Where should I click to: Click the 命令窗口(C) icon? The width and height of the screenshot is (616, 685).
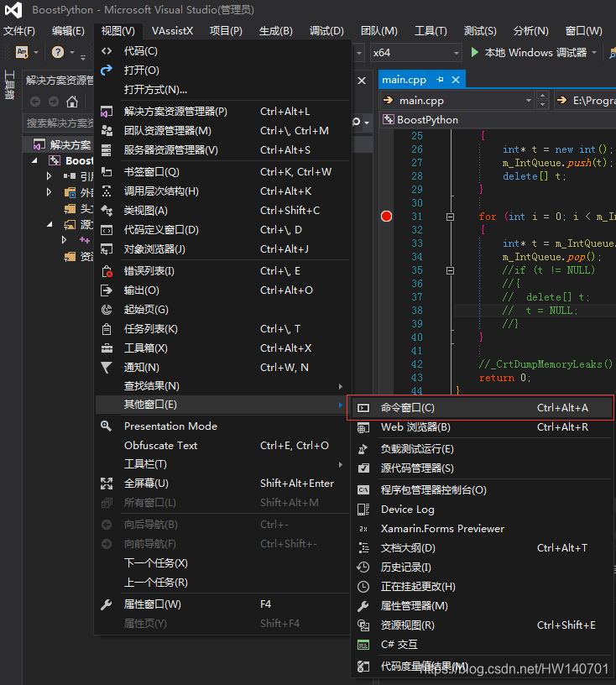[363, 408]
